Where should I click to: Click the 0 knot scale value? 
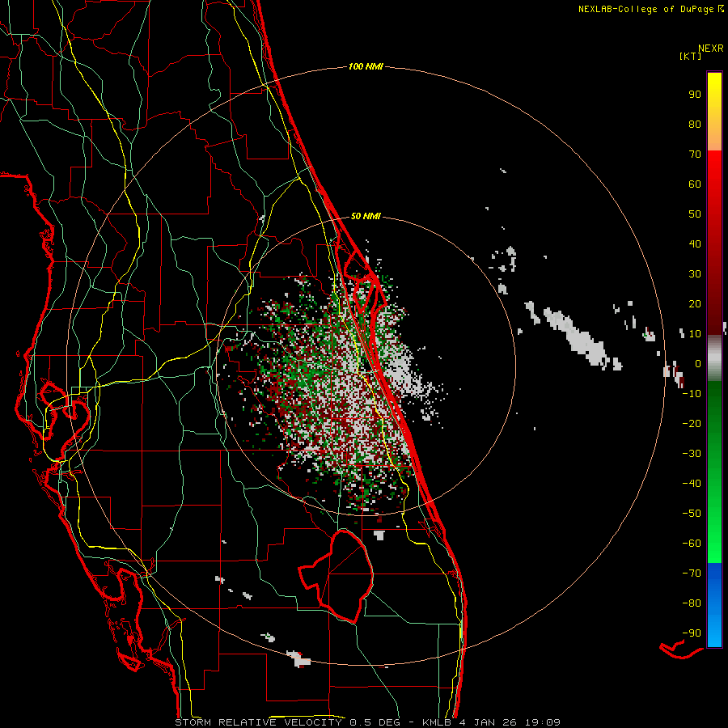698,364
